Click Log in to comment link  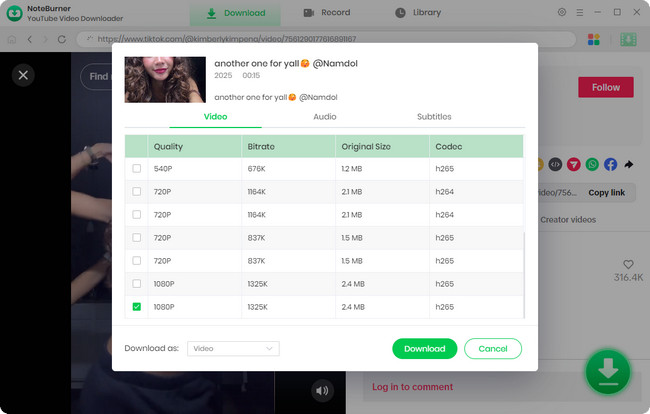click(412, 387)
